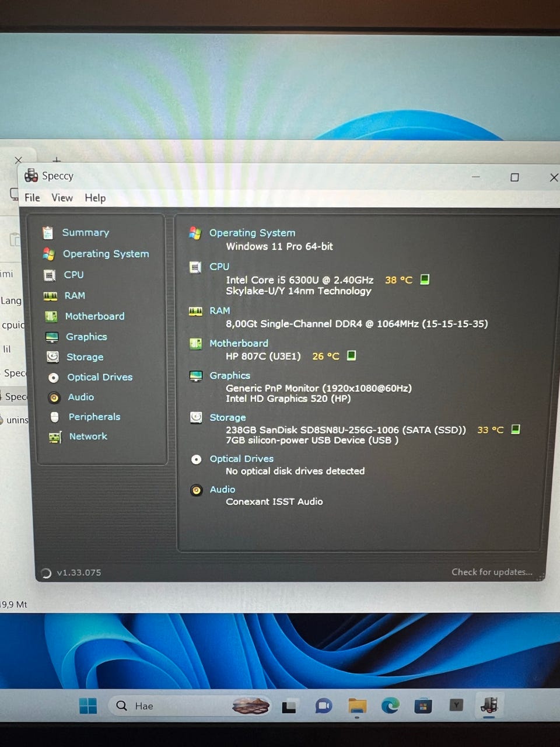Open the Task View taskbar icon
Image resolution: width=560 pixels, height=747 pixels.
click(289, 707)
